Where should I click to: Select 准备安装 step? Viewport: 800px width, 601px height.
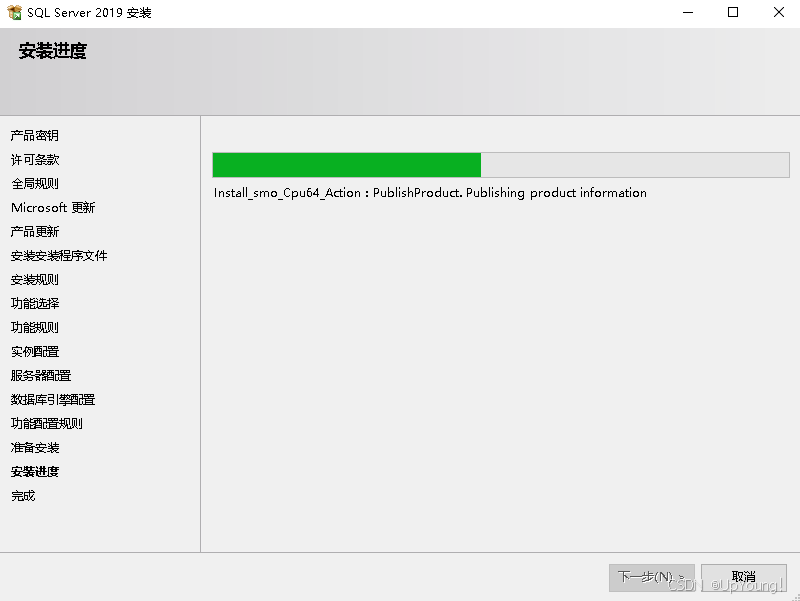(x=35, y=447)
